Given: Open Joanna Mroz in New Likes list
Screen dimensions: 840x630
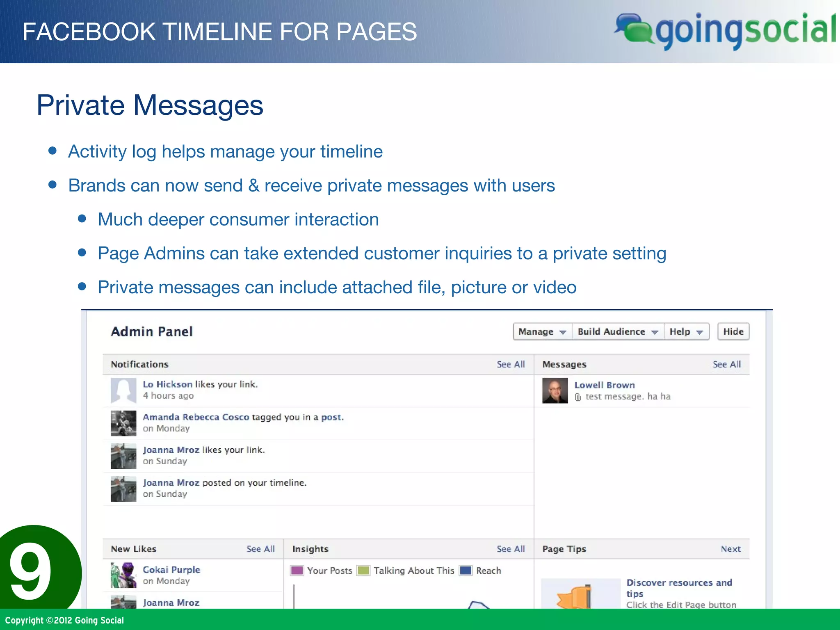Looking at the screenshot, I should coord(171,603).
